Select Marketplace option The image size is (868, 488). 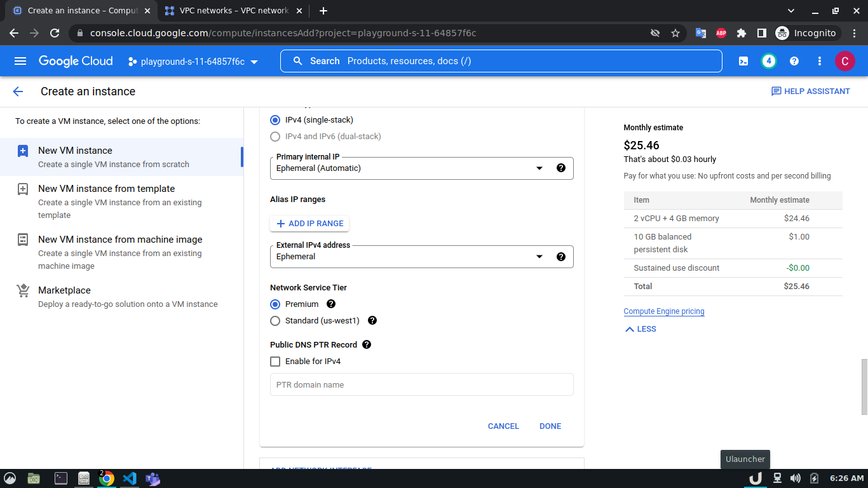(121, 297)
